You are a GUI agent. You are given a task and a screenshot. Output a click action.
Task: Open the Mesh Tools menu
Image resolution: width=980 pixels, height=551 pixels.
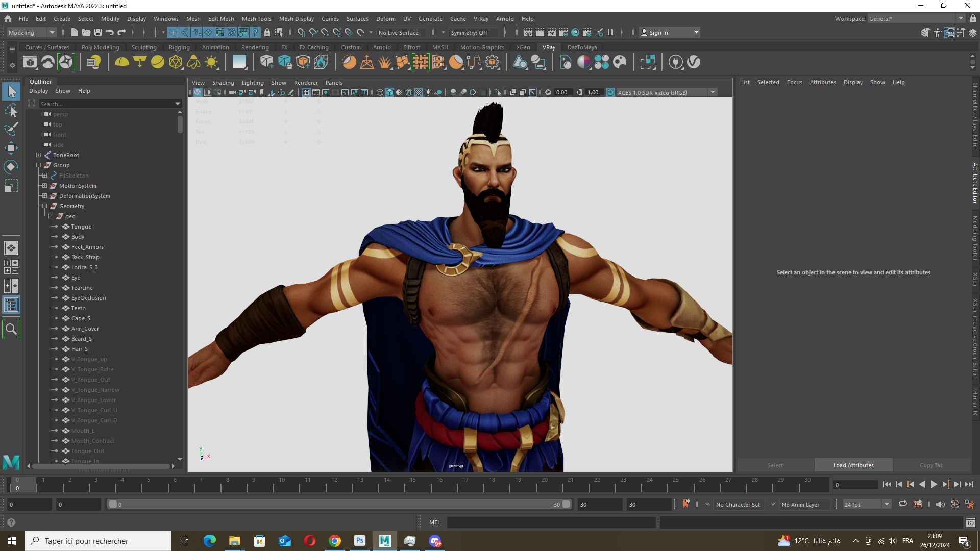(x=256, y=19)
